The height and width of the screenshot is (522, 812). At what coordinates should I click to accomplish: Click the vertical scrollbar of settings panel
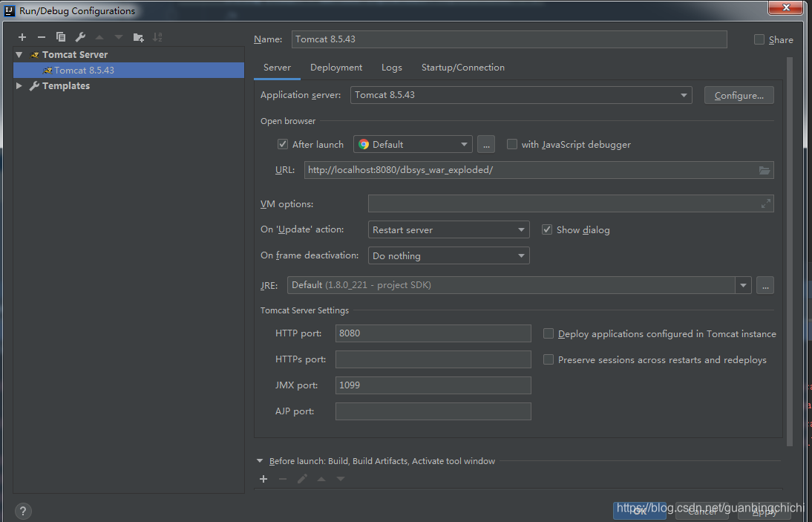pos(789,251)
